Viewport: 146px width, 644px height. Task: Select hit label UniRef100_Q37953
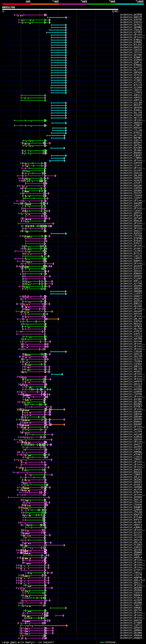(x=131, y=32)
